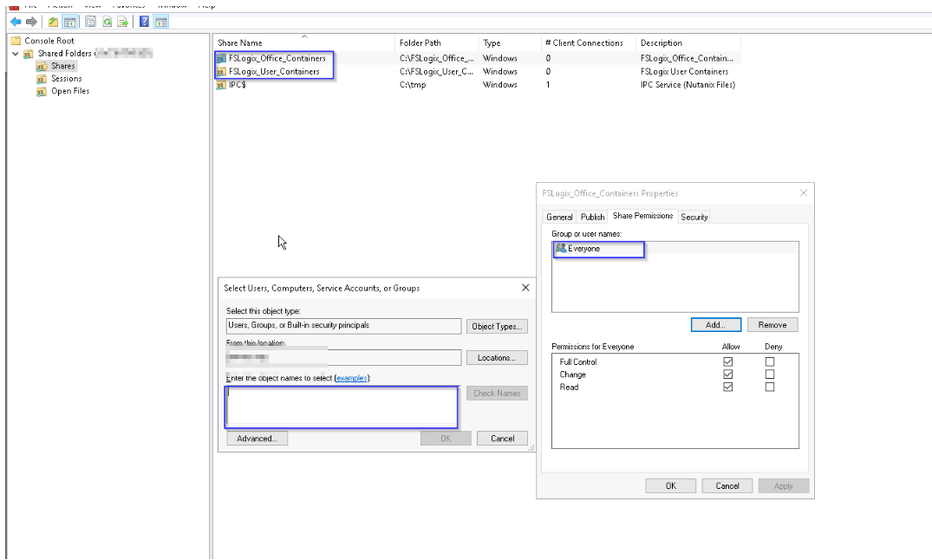Close the Select Users dialog
932x560 pixels.
coord(525,288)
